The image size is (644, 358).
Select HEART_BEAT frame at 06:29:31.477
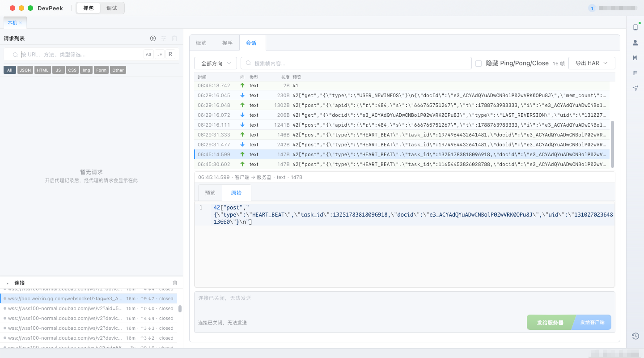click(x=402, y=145)
